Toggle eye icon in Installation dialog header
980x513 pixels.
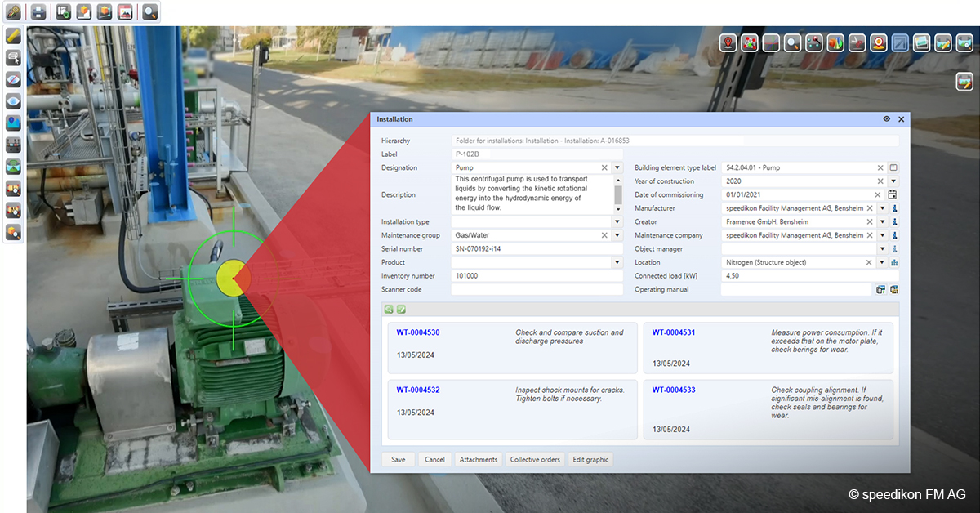(x=887, y=119)
